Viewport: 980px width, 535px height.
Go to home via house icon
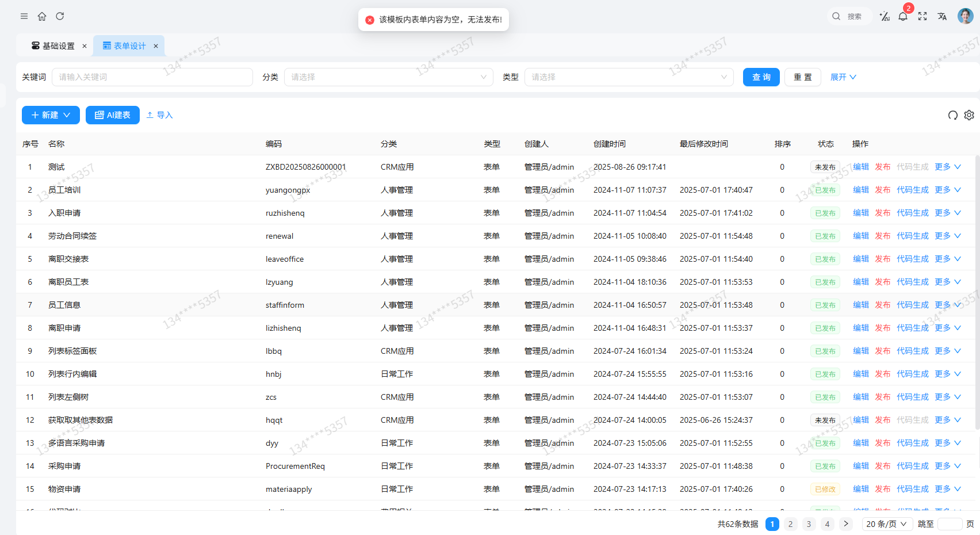click(42, 16)
